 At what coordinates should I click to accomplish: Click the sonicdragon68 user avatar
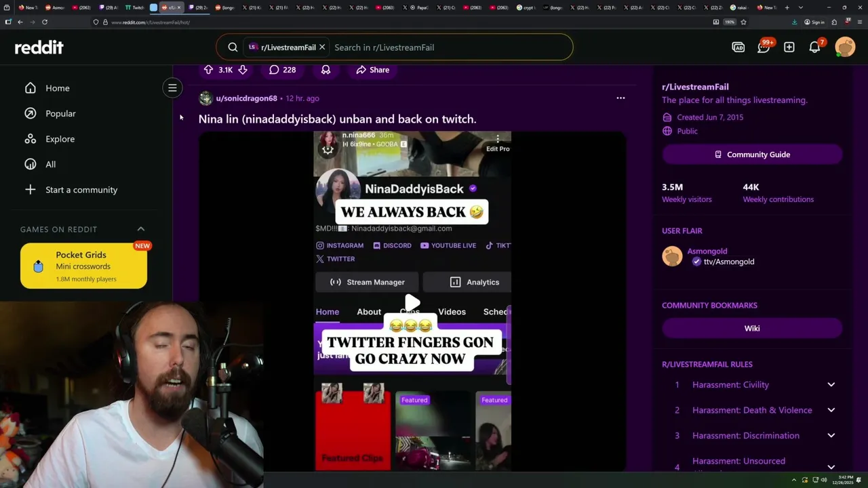[x=205, y=98]
